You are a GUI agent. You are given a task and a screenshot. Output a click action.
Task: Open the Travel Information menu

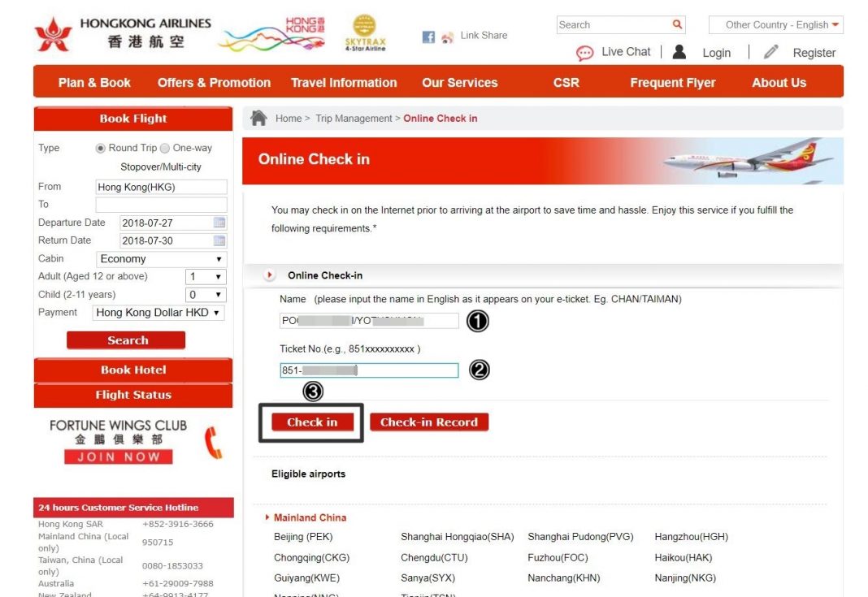(x=344, y=82)
